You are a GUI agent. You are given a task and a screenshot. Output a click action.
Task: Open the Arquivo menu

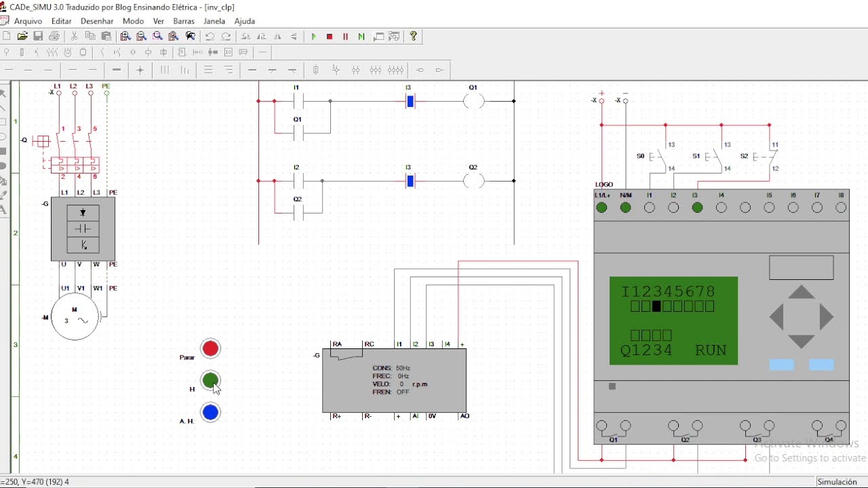point(28,21)
